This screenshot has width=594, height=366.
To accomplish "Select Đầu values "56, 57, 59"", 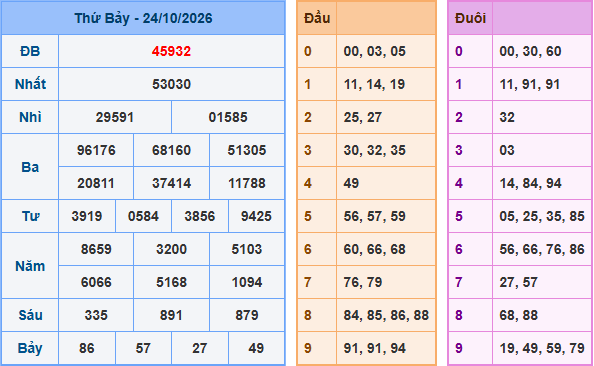I will (375, 216).
